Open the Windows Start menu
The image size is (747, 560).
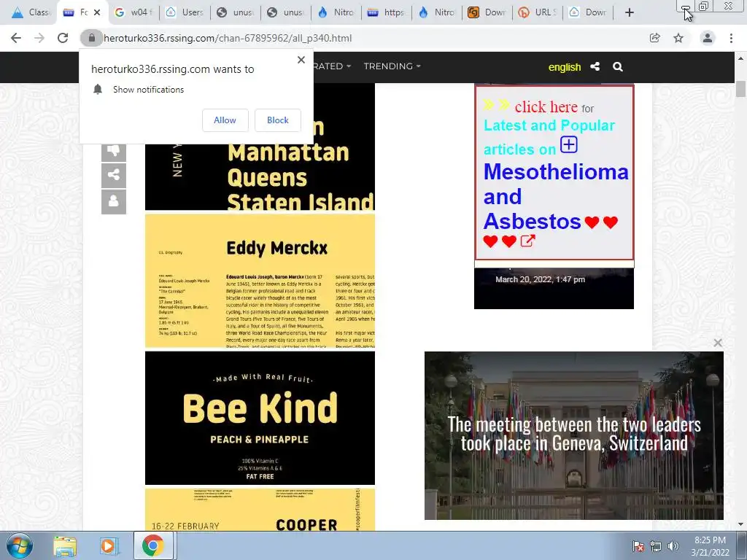coord(20,546)
